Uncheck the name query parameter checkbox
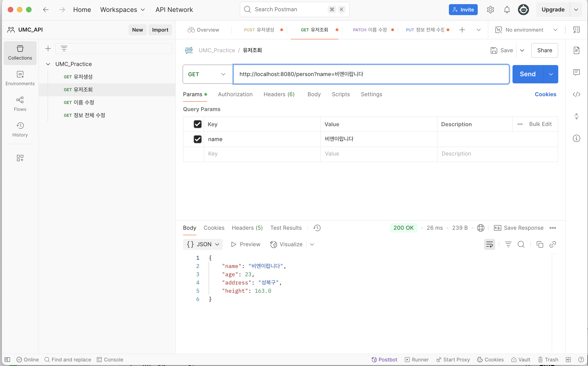This screenshot has width=588, height=366. point(197,139)
